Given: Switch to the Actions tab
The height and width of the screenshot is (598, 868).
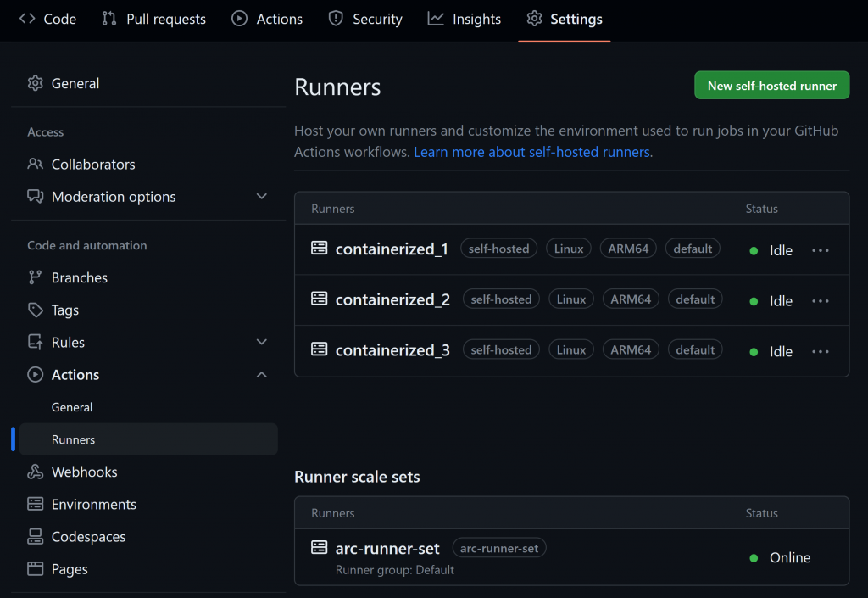Looking at the screenshot, I should (x=267, y=19).
